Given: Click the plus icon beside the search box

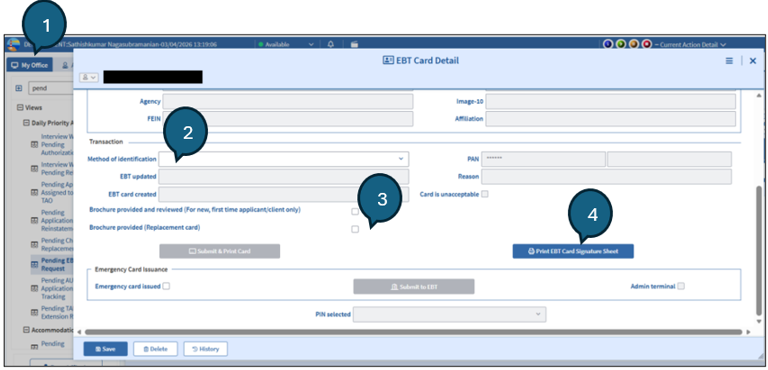Looking at the screenshot, I should coord(19,89).
